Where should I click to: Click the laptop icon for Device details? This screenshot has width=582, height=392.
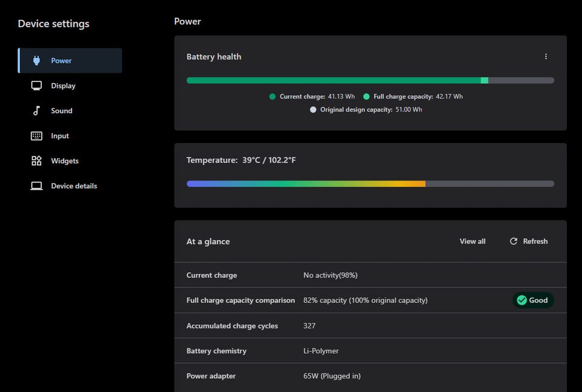pos(36,186)
